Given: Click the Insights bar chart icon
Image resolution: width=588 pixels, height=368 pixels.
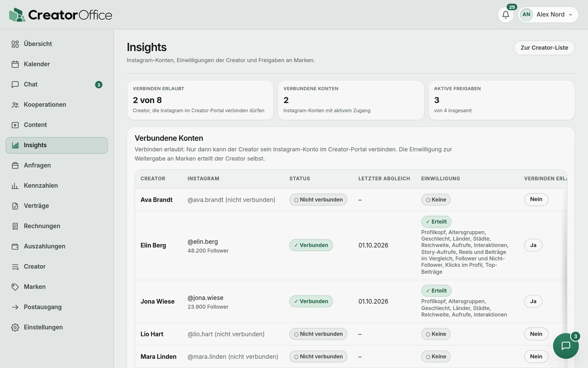Looking at the screenshot, I should (x=15, y=145).
